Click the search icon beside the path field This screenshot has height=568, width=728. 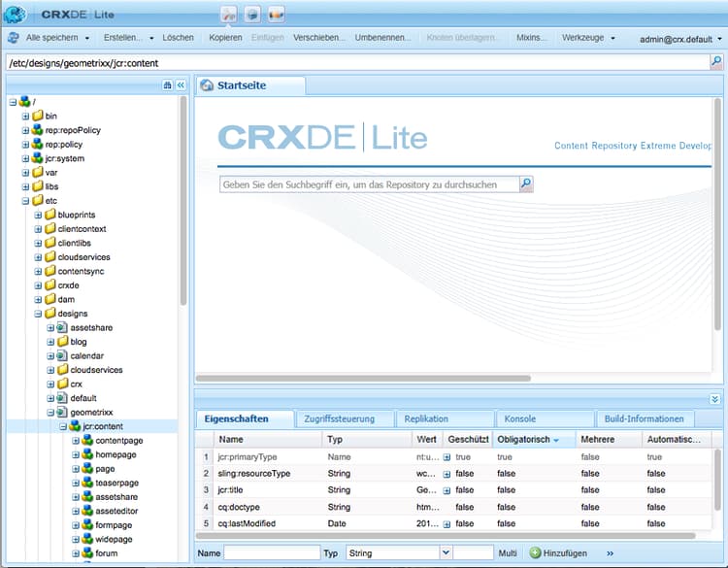716,62
